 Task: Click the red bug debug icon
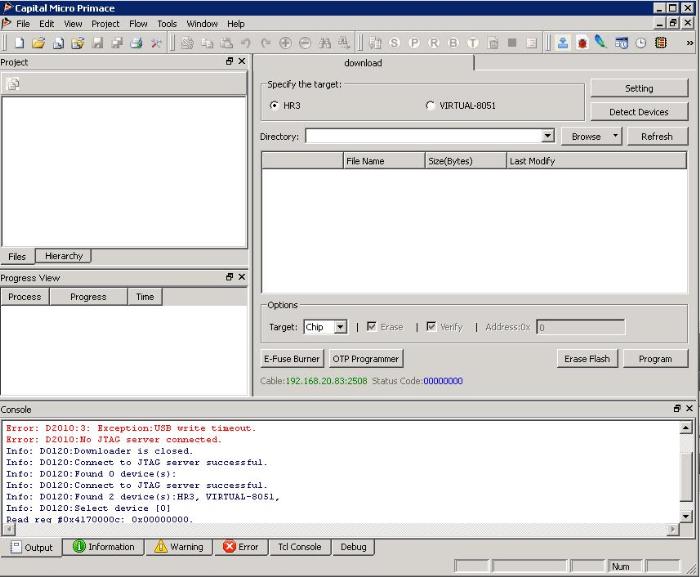pos(582,43)
